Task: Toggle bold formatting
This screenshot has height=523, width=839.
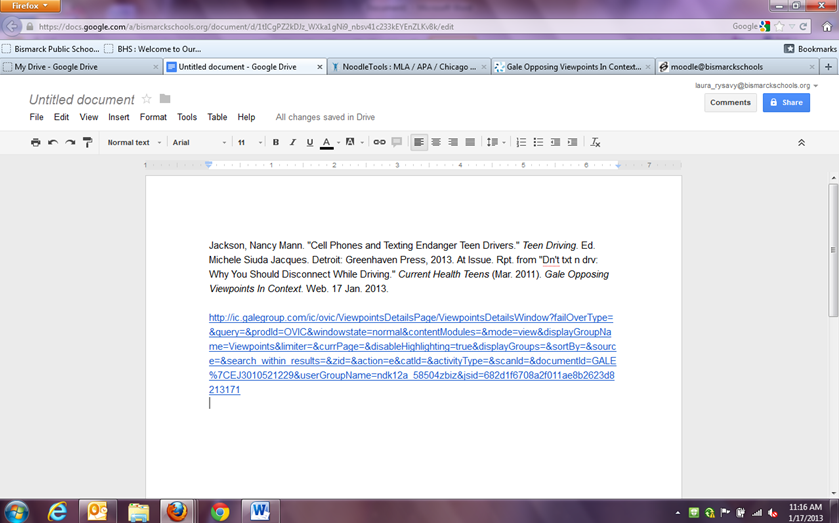Action: pos(276,142)
